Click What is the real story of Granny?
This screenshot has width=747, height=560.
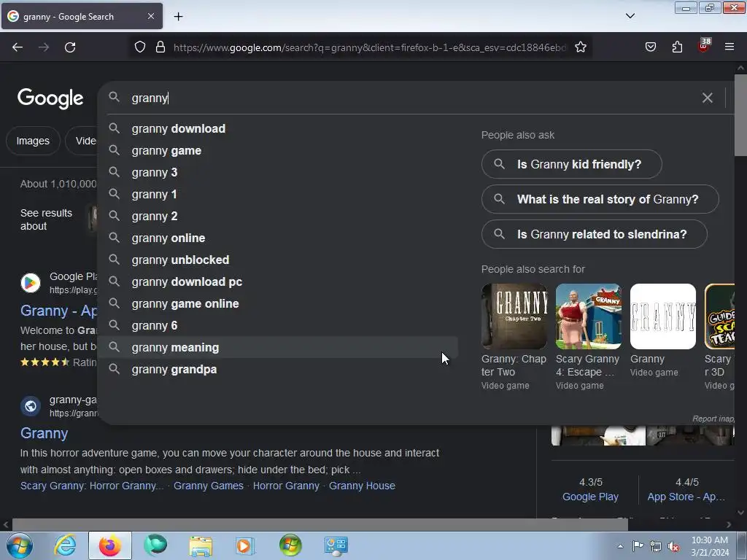(x=600, y=199)
